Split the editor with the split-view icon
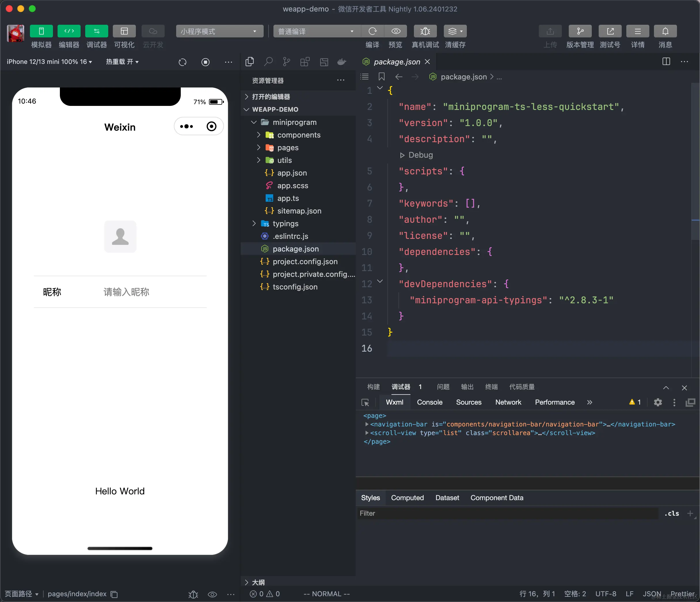 pos(666,62)
